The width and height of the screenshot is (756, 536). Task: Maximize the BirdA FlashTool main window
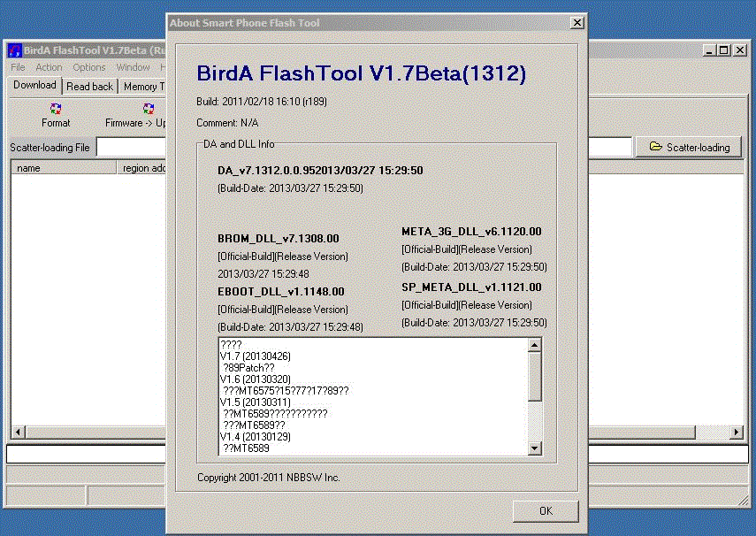pyautogui.click(x=724, y=50)
